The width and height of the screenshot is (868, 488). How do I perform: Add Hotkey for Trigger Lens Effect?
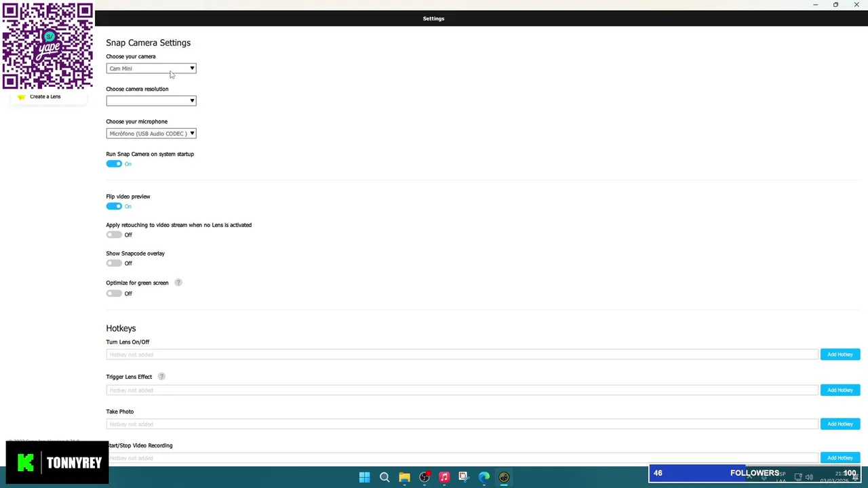(840, 390)
